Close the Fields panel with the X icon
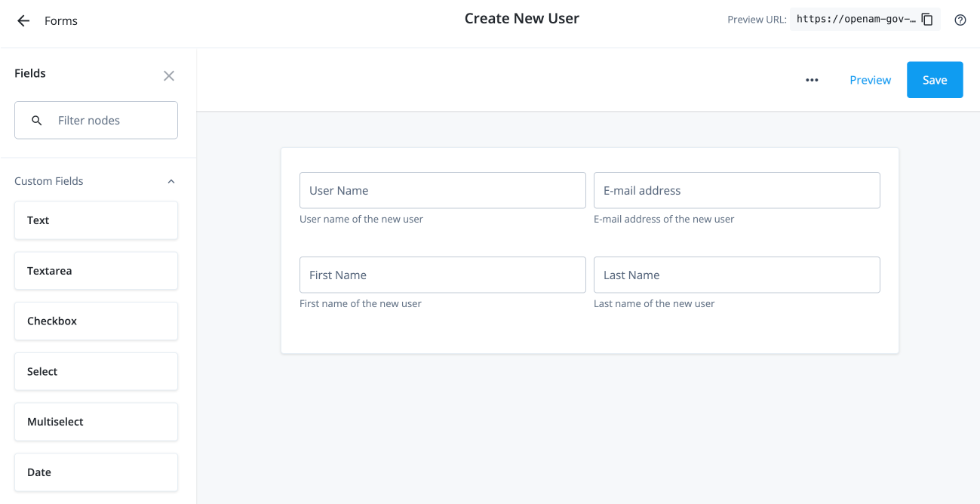 [169, 75]
